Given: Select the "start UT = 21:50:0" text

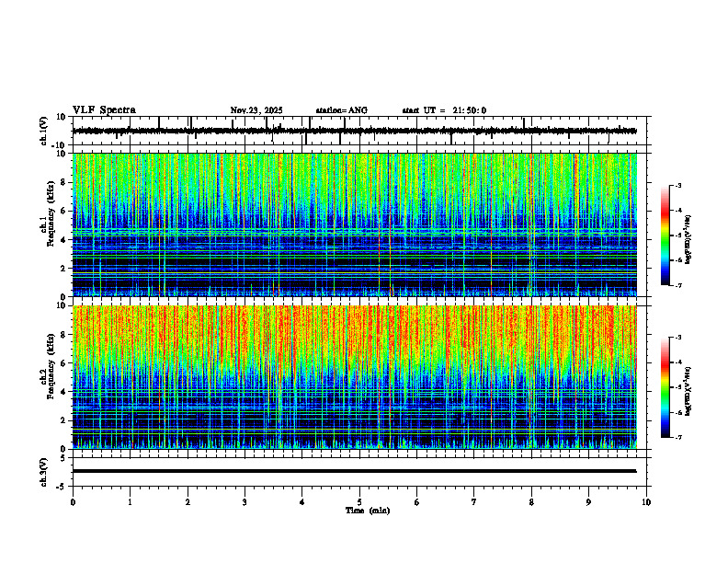Looking at the screenshot, I should point(444,110).
